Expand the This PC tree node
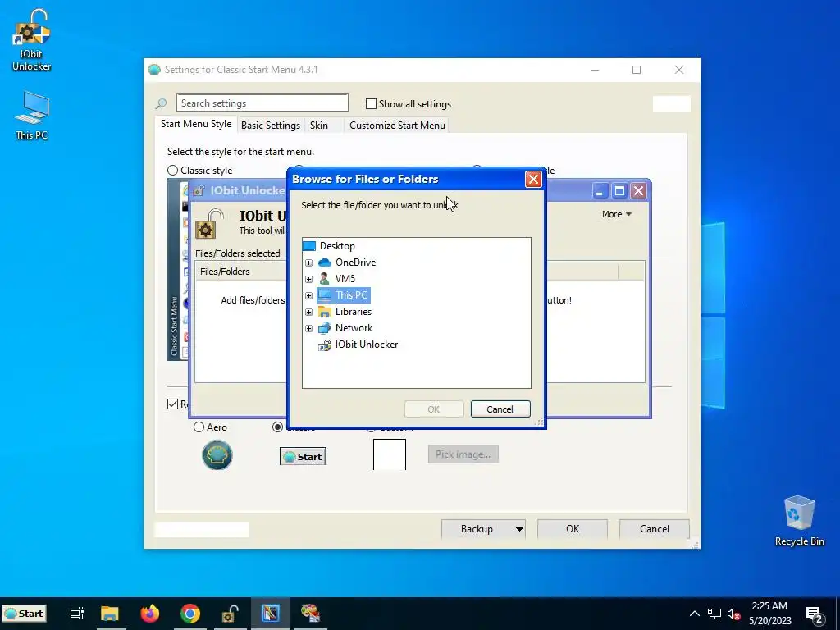This screenshot has width=840, height=630. [308, 295]
